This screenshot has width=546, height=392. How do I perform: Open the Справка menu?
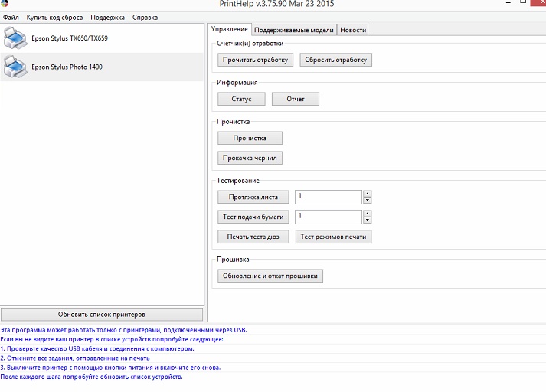[145, 18]
